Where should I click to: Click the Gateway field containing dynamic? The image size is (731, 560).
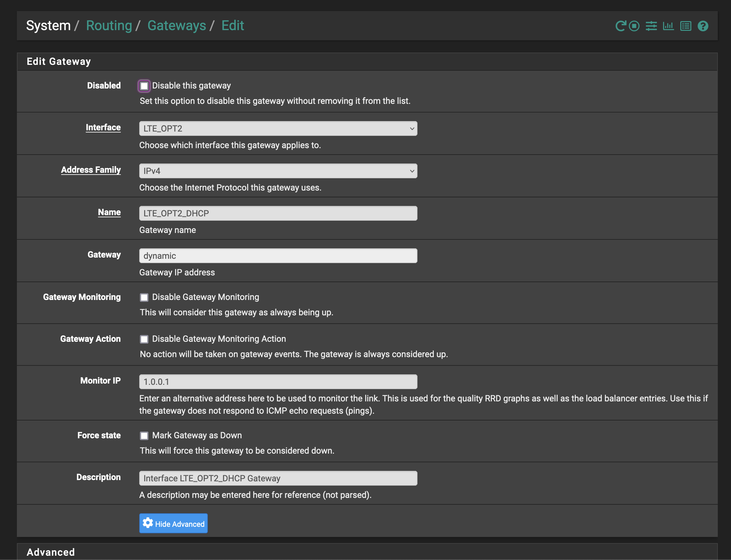[x=278, y=256]
